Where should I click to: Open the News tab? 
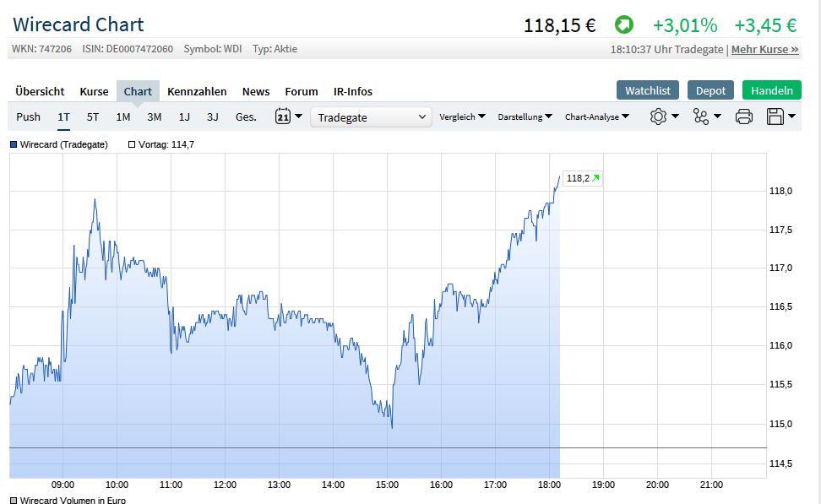point(256,91)
